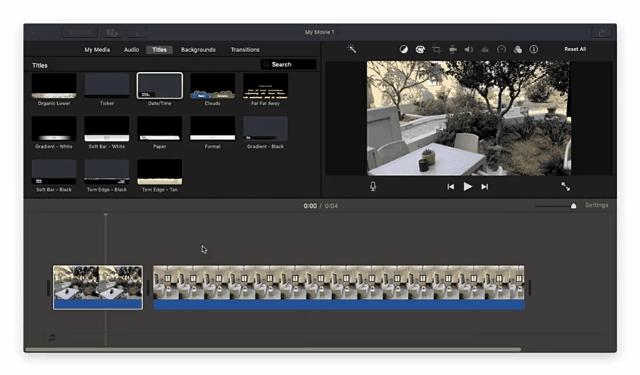
Task: Click the Reset All button
Action: [575, 49]
